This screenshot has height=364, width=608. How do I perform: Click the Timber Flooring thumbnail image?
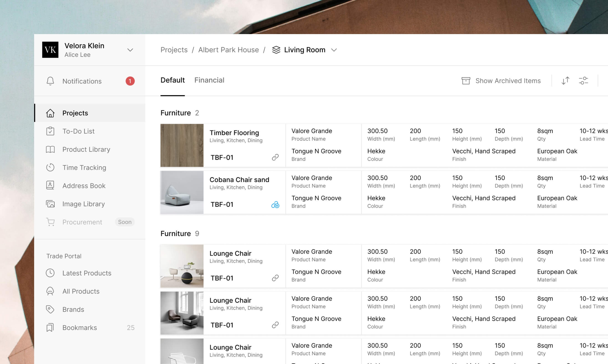[182, 145]
